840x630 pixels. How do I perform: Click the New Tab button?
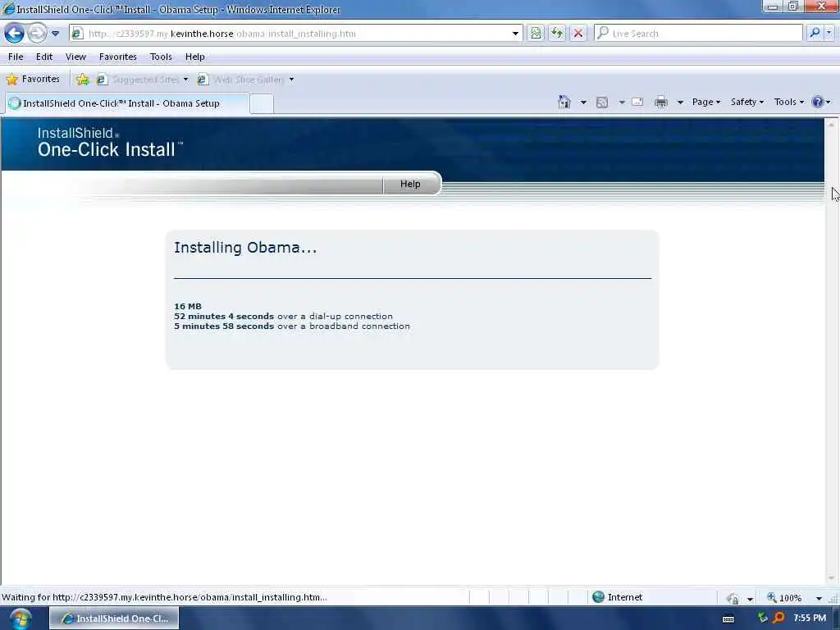click(262, 104)
